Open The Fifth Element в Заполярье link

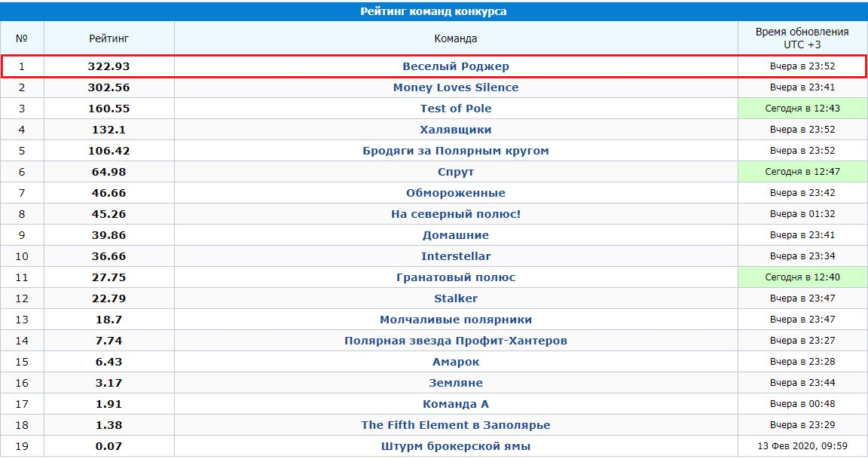coord(455,425)
